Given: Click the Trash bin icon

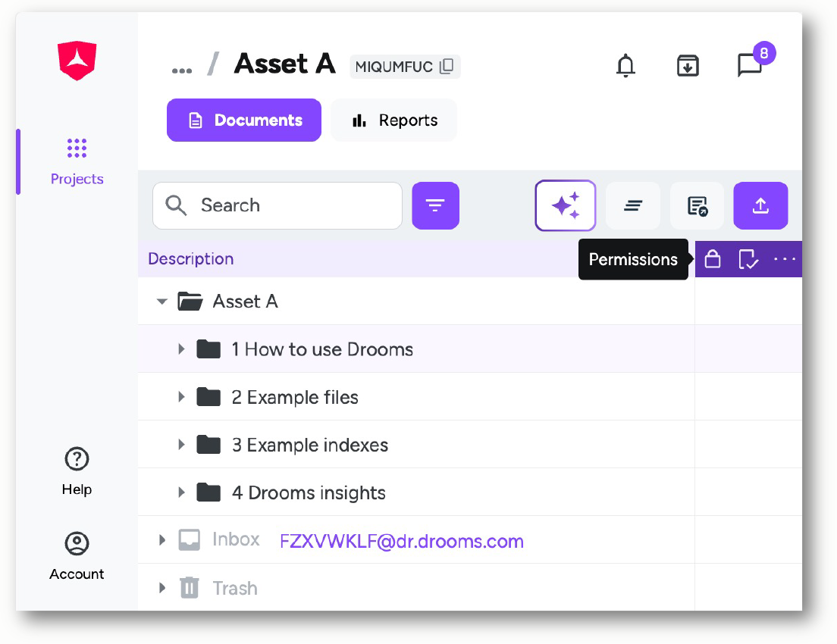Looking at the screenshot, I should coord(189,588).
